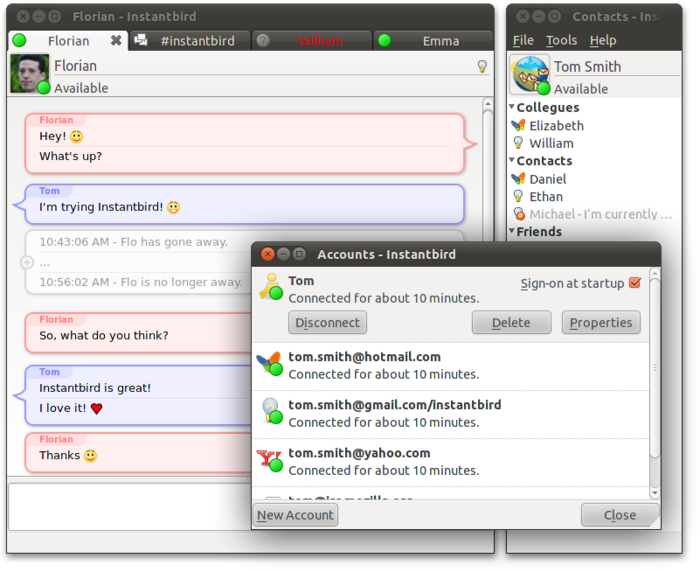Click the 'What's up?' message text

click(x=71, y=156)
